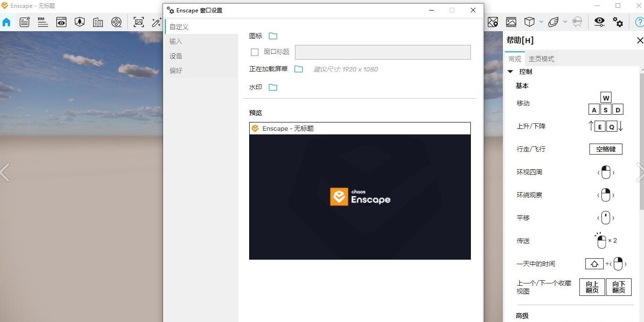Image resolution: width=644 pixels, height=322 pixels.
Task: Open visual settings eye slider icon
Action: pos(600,22)
